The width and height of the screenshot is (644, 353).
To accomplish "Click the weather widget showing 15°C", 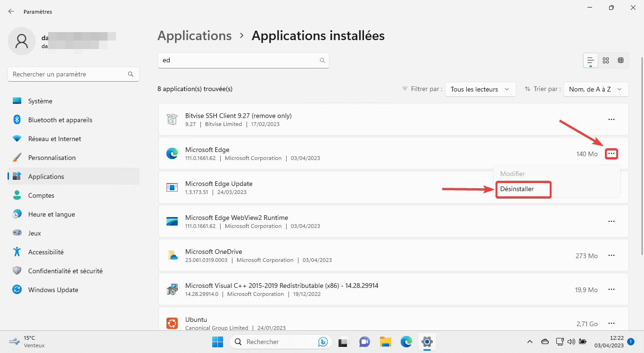I will [27, 342].
